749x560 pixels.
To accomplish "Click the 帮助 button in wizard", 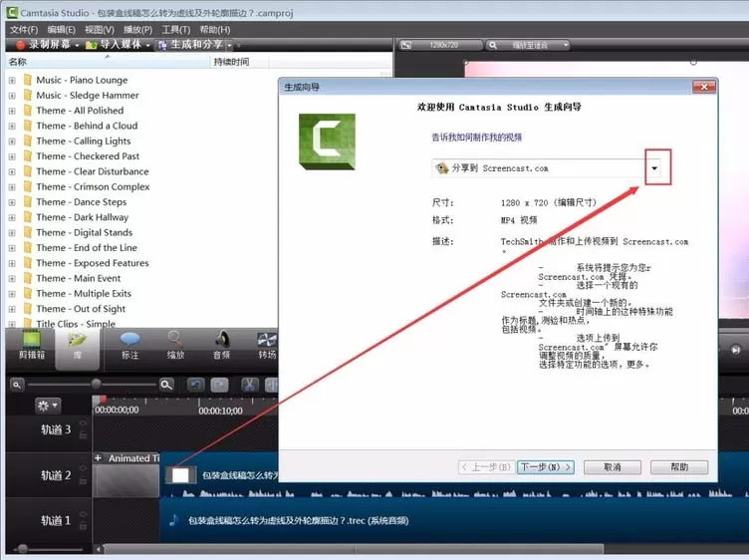I will click(x=679, y=466).
